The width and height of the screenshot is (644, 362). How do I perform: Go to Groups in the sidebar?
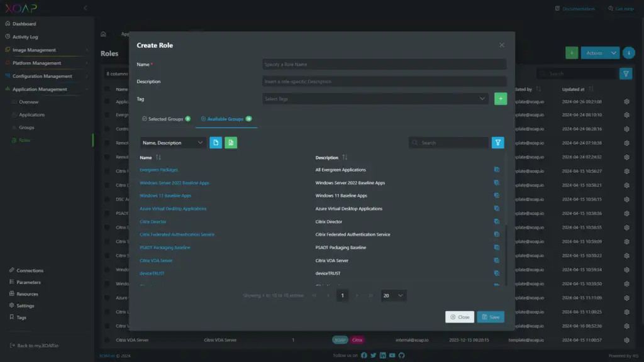click(26, 128)
